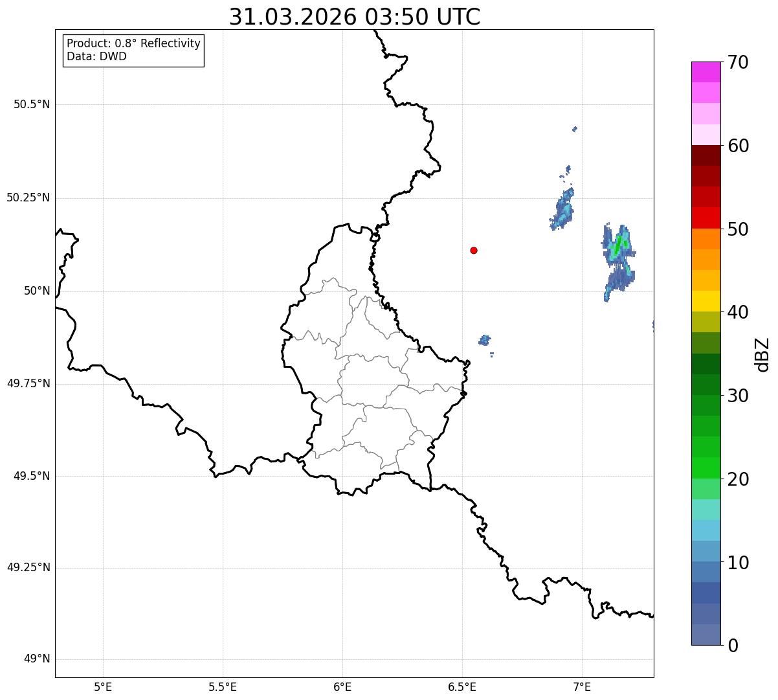Click the red location marker dot
Image resolution: width=778 pixels, height=700 pixels.
[474, 250]
